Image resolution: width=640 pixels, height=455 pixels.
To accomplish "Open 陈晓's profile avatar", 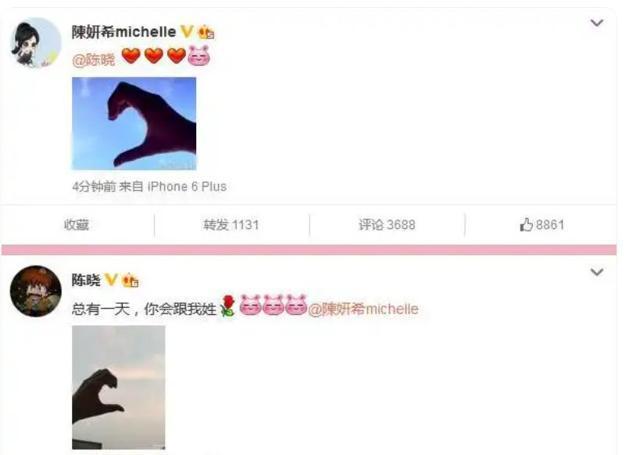I will [36, 291].
